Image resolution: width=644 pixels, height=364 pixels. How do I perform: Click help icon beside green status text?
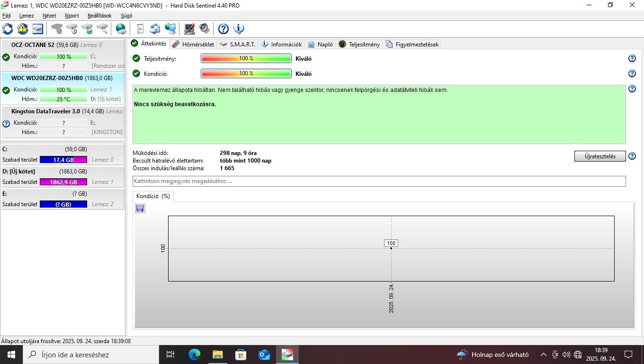point(632,89)
